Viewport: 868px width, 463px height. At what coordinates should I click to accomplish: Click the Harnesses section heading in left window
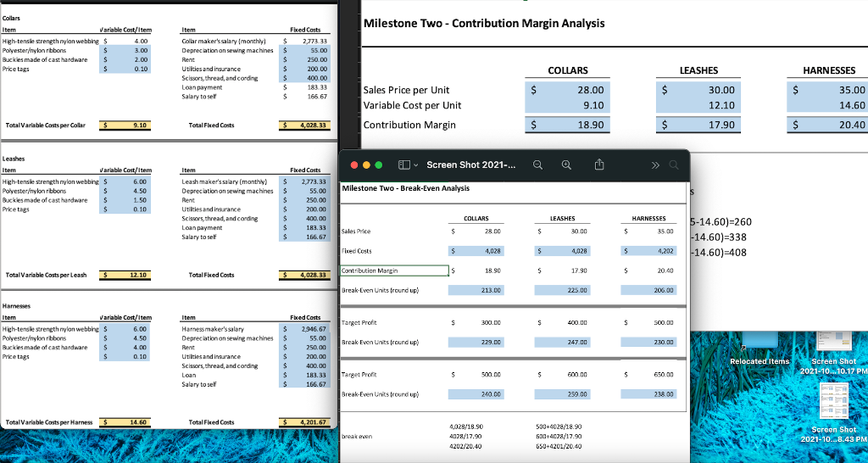click(15, 306)
